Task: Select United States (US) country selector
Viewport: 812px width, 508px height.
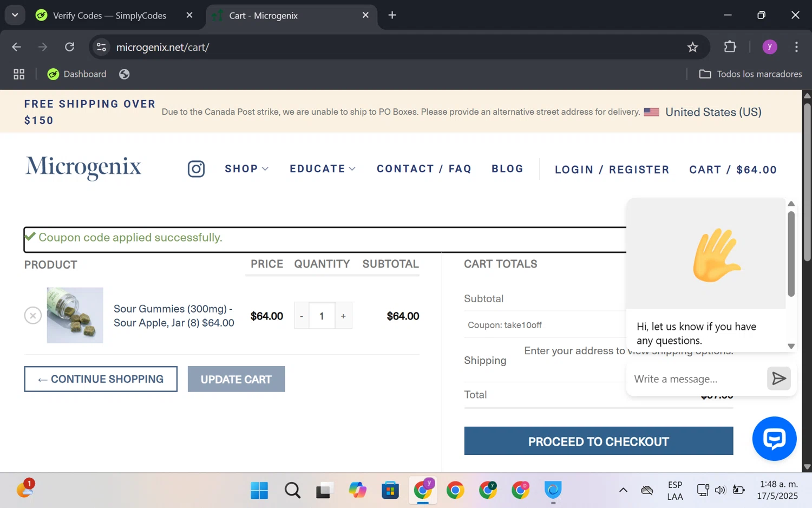Action: pyautogui.click(x=703, y=112)
